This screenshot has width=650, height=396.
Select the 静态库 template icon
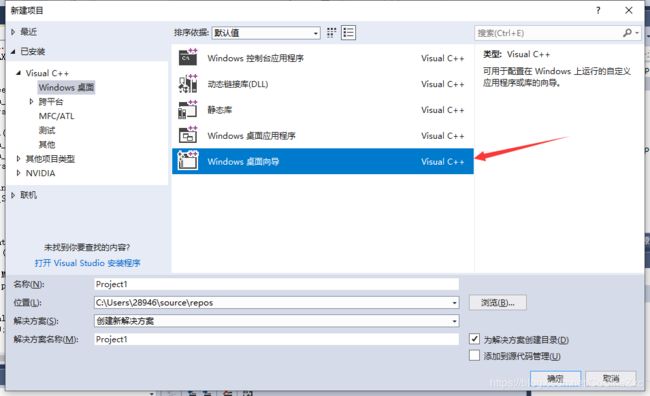coord(188,109)
